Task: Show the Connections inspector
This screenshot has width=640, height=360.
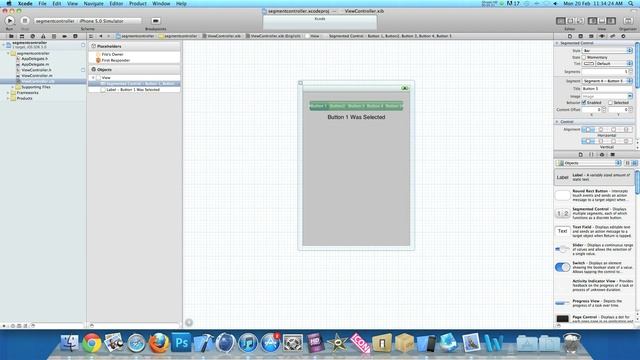Action: [623, 36]
